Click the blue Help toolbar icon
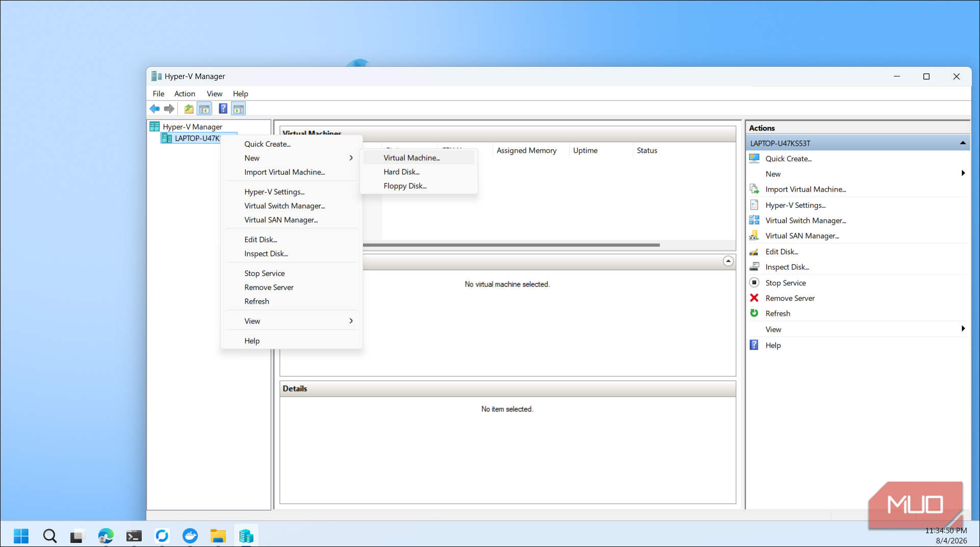The image size is (980, 547). 223,109
